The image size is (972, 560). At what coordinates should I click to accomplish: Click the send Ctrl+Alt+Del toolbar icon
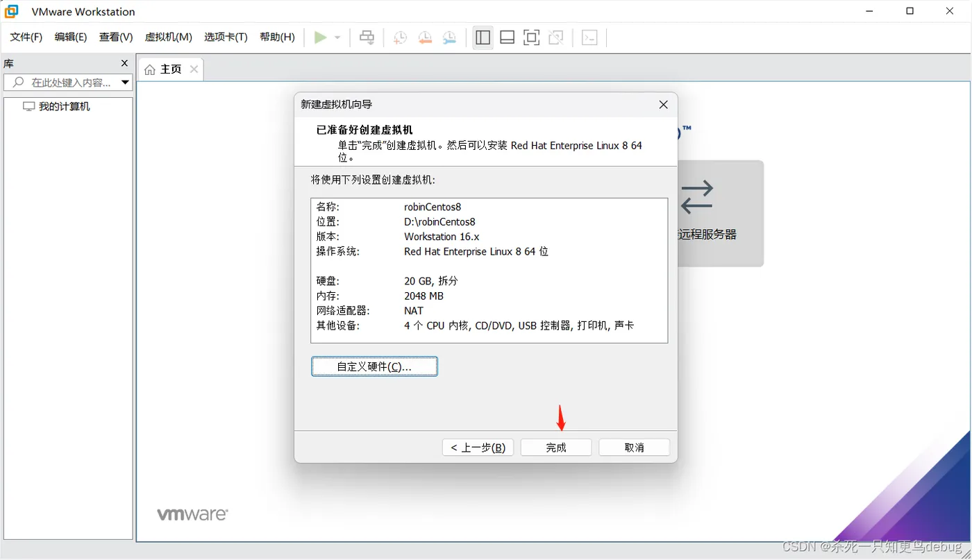(x=367, y=37)
